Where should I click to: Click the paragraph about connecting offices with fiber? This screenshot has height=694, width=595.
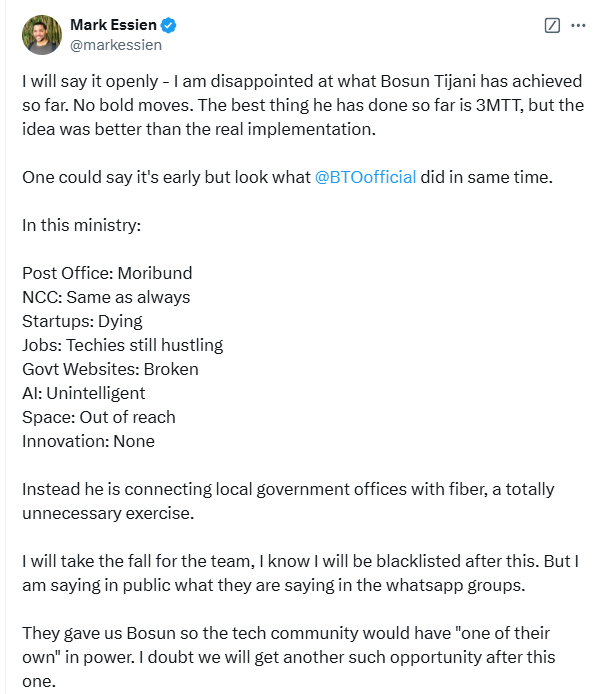click(288, 501)
